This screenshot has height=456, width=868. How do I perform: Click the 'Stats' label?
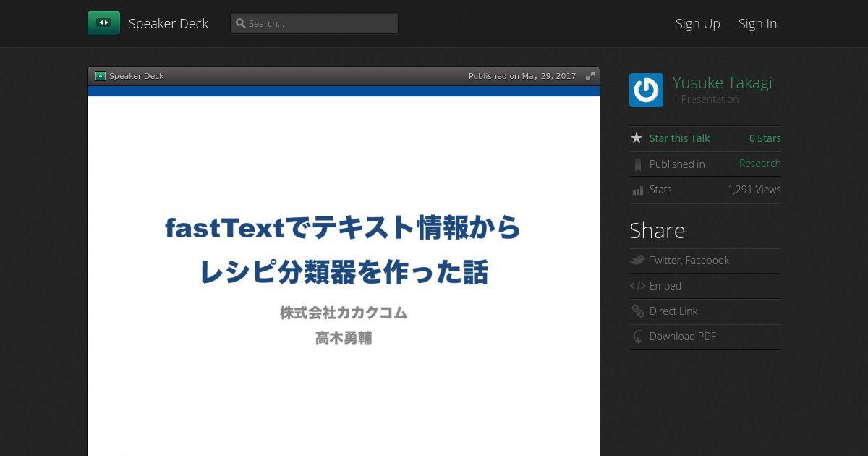[x=660, y=190]
